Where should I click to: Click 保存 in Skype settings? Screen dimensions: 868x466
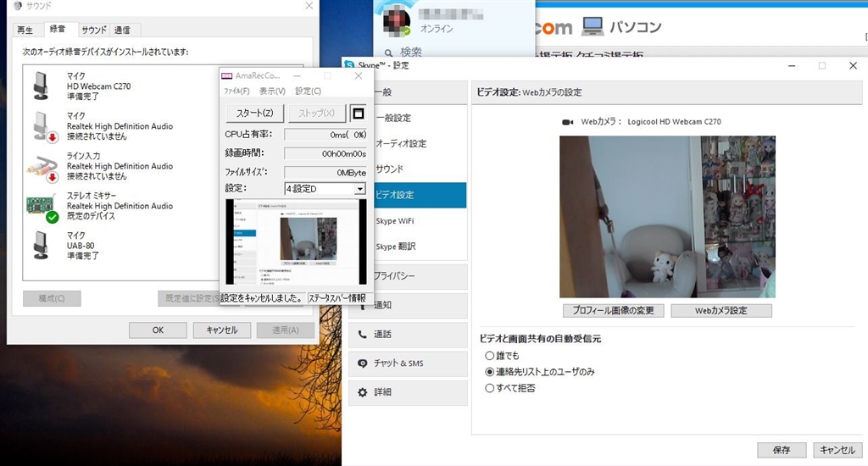(782, 451)
